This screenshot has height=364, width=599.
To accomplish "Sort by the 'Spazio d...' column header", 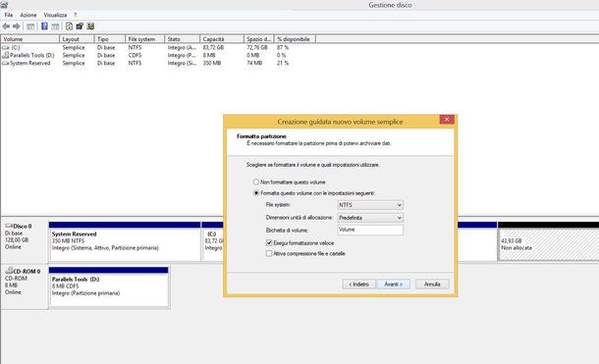I will 259,39.
